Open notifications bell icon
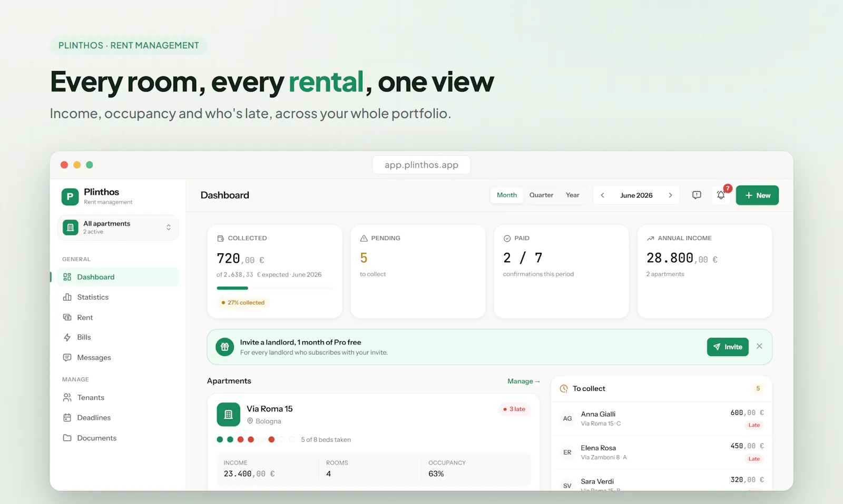 pyautogui.click(x=721, y=195)
